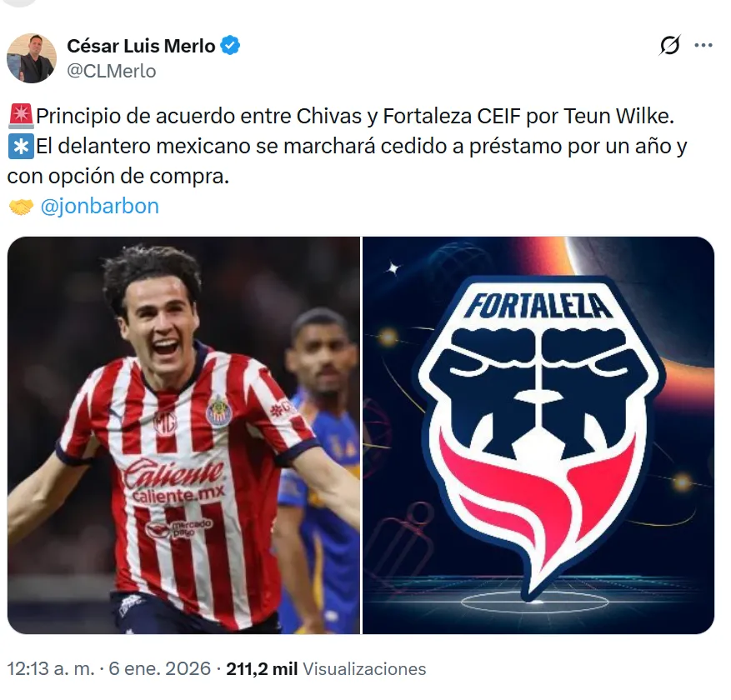Click the blue asterisk emoji
This screenshot has width=731, height=700.
pyautogui.click(x=21, y=146)
